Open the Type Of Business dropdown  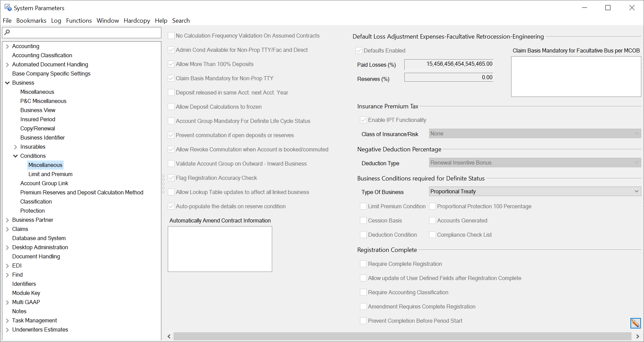(x=636, y=191)
